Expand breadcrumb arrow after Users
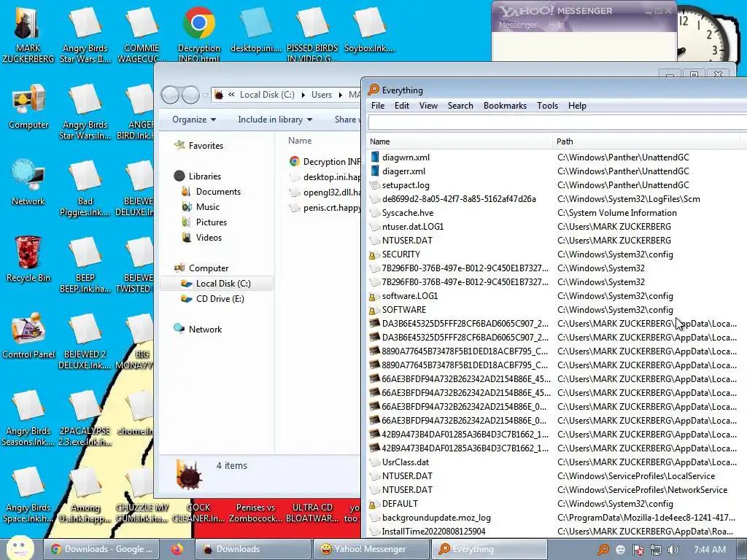This screenshot has width=747, height=560. point(340,95)
